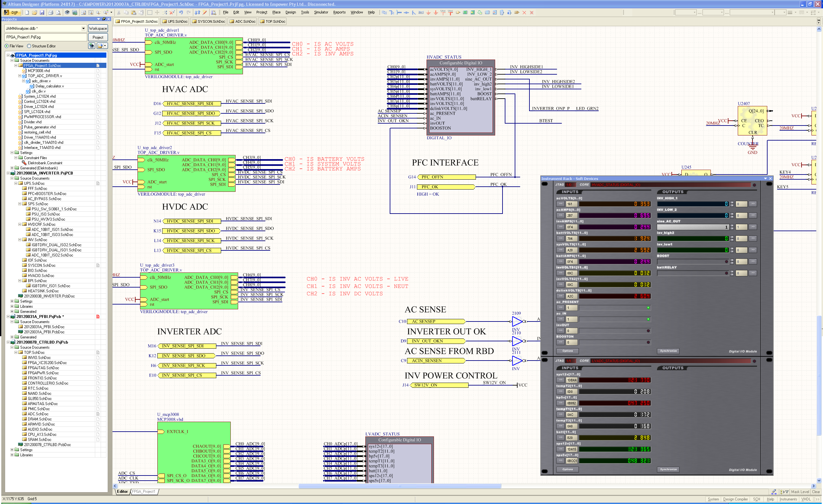Screen dimensions: 823x504
Task: Open the DXP system menu button
Action: click(11, 12)
